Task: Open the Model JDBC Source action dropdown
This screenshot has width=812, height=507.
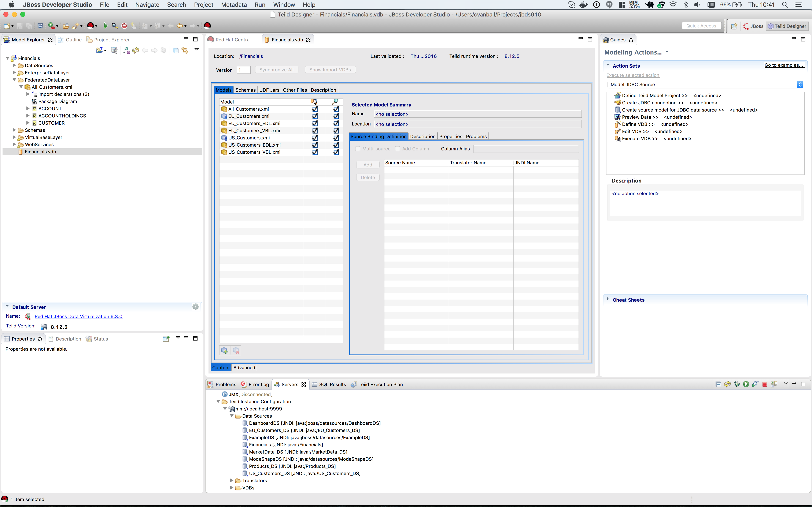Action: [800, 84]
